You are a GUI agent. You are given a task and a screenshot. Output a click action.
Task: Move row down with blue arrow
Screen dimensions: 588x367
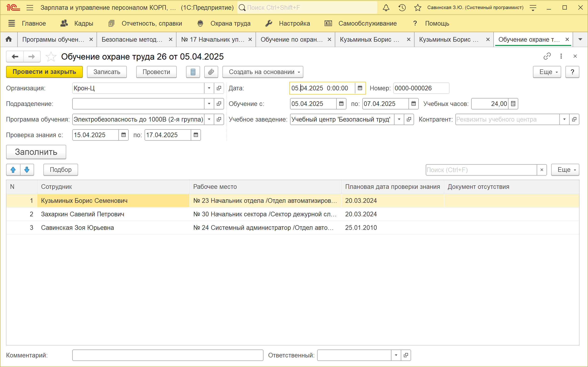[x=27, y=170]
